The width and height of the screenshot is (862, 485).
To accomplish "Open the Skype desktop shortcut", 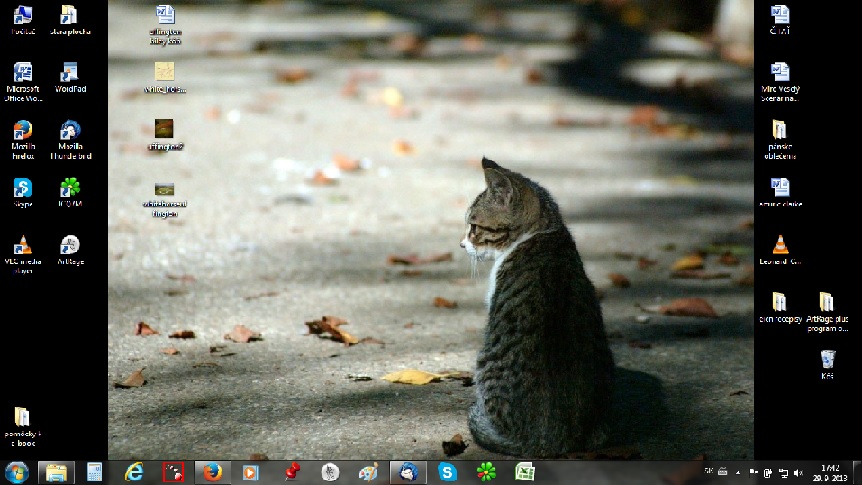I will (22, 188).
